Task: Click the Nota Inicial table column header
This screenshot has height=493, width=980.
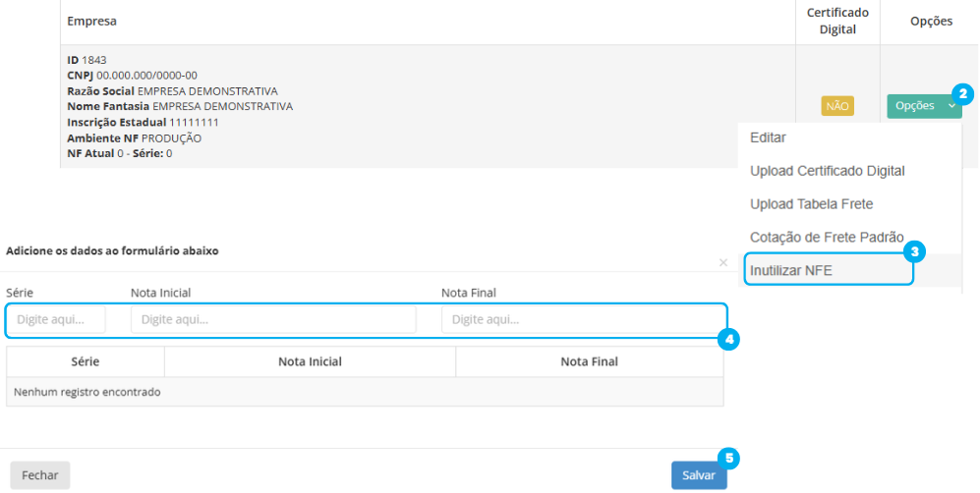Action: click(310, 362)
